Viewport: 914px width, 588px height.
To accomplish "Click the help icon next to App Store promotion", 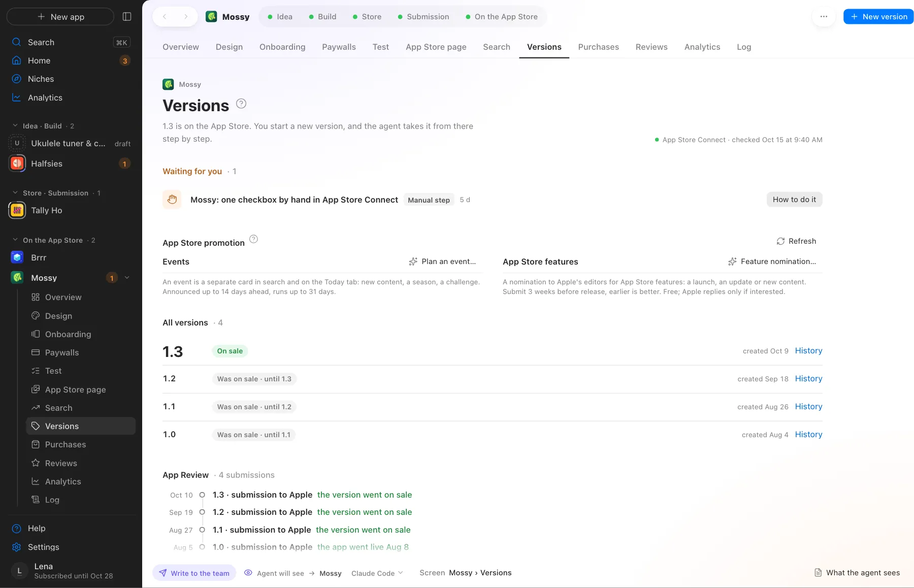I will pyautogui.click(x=254, y=239).
